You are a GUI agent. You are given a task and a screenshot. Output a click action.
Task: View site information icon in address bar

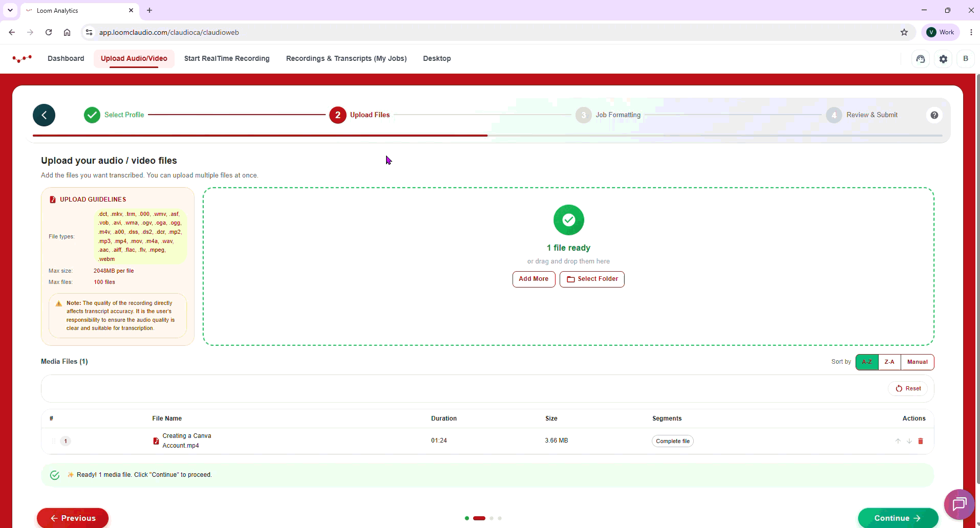(x=89, y=32)
